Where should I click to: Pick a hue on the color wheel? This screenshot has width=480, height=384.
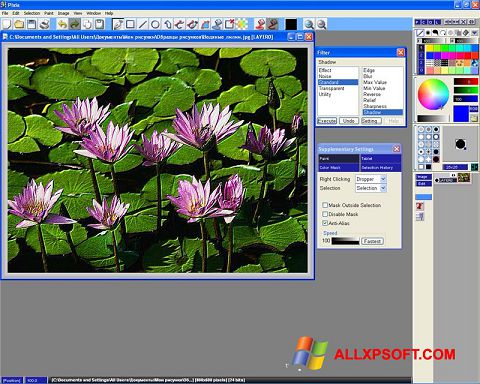433,94
